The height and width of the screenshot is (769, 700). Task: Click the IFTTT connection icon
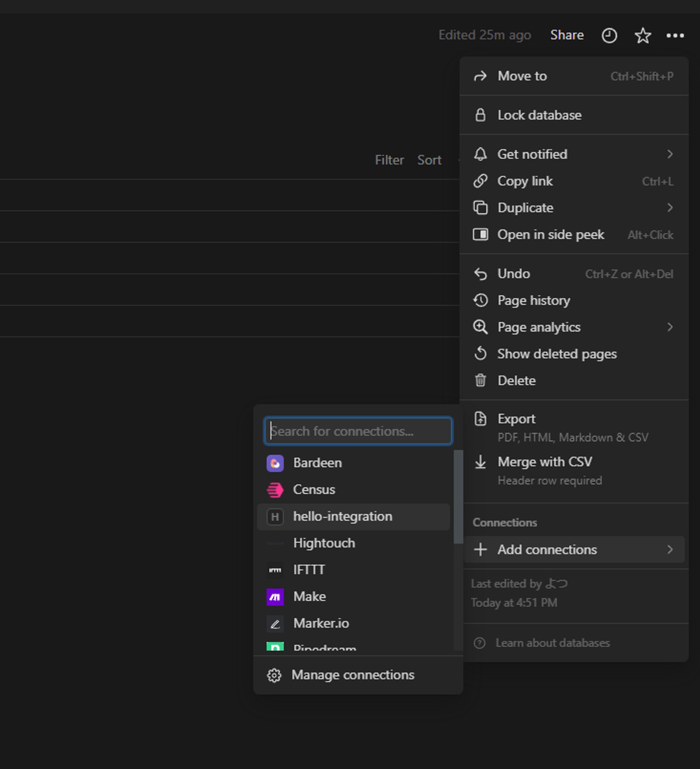(x=275, y=570)
